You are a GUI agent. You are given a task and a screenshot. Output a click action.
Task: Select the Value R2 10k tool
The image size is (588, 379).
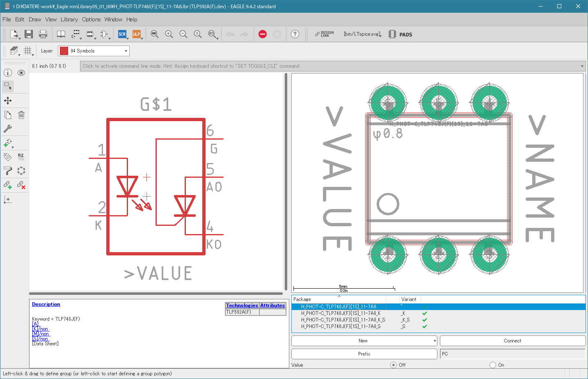tap(21, 157)
